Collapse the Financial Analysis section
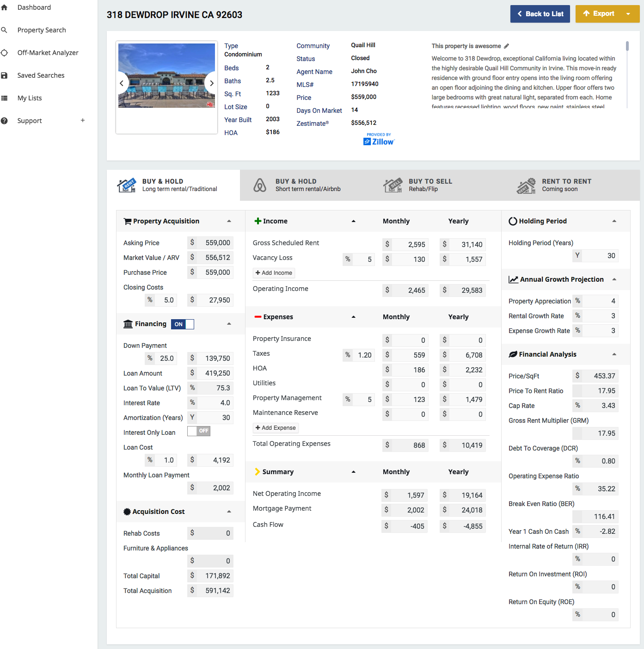 point(614,354)
